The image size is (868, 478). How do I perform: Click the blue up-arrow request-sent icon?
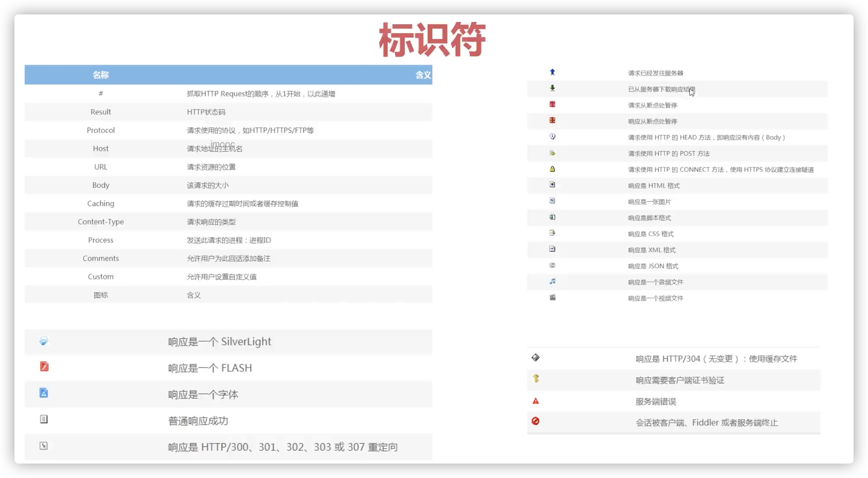point(552,72)
